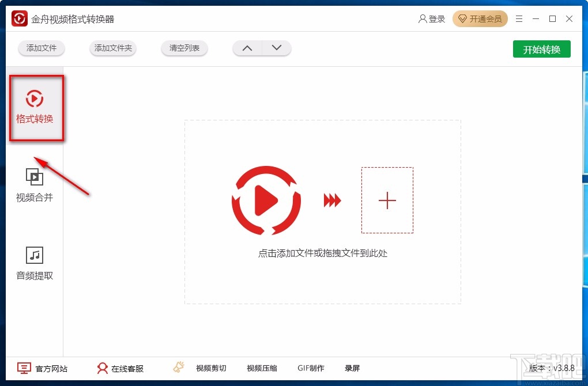
Task: Click the 添加文件 add files button
Action: click(41, 48)
